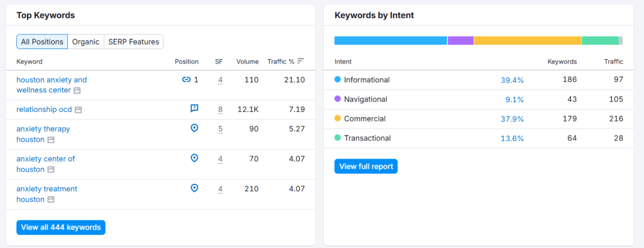Viewport: 644px width, 248px height.
Task: Click the Position column header
Action: tap(186, 62)
